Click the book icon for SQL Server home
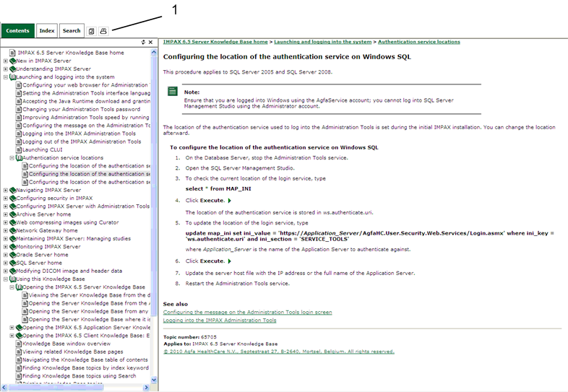This screenshot has height=392, width=568. click(x=13, y=263)
